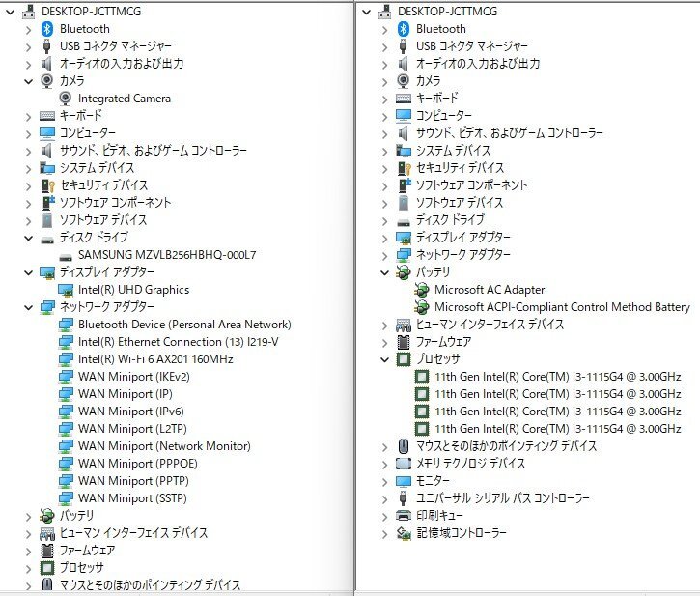Click the left pane オーディオの入力および出力 speaker icon

[x=46, y=64]
